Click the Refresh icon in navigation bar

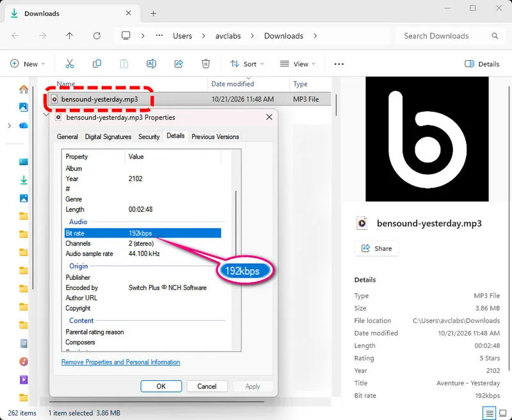(x=97, y=36)
